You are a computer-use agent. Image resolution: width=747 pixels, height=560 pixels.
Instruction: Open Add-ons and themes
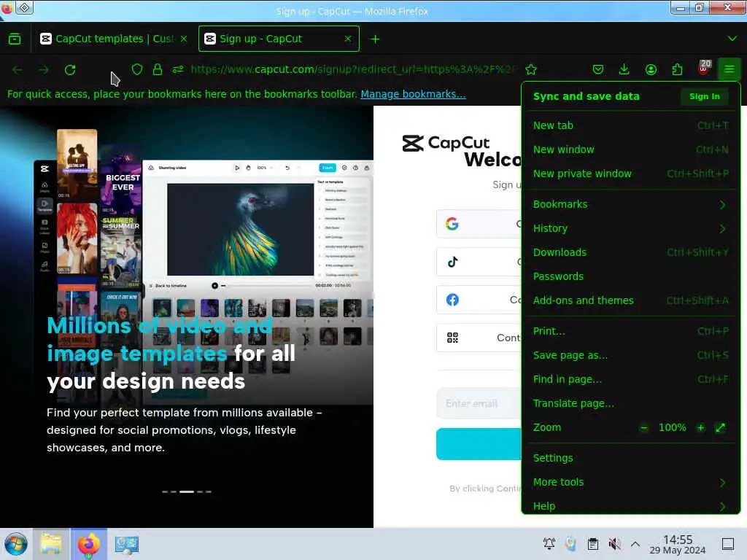[x=631, y=300]
